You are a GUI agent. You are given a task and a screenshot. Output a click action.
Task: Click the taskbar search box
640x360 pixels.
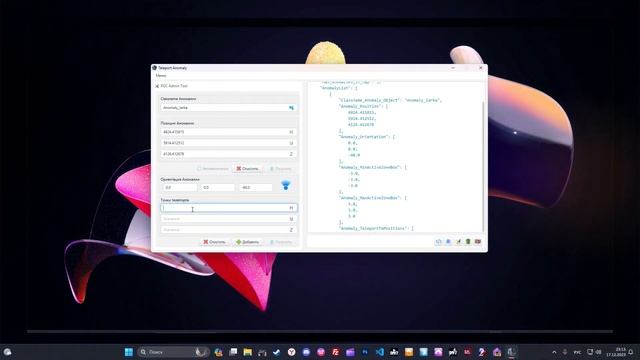[x=173, y=352]
